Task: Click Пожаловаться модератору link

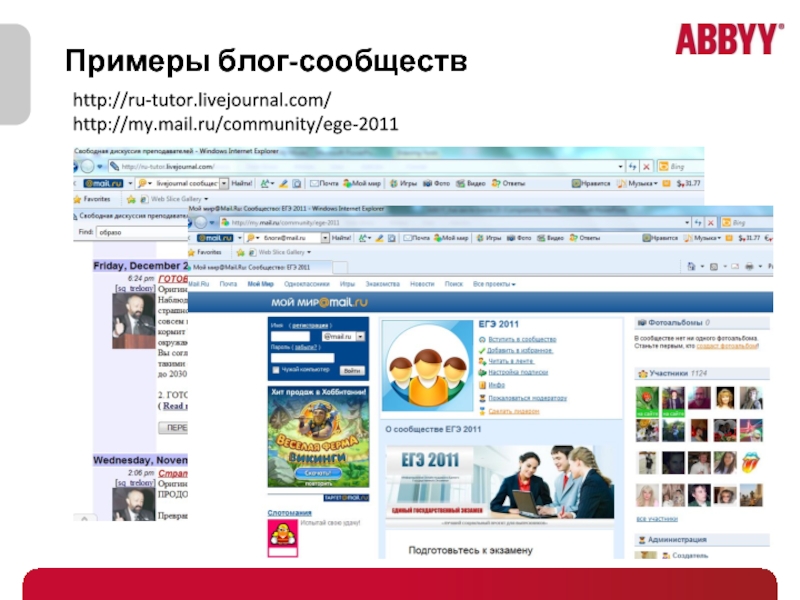Action: click(528, 398)
